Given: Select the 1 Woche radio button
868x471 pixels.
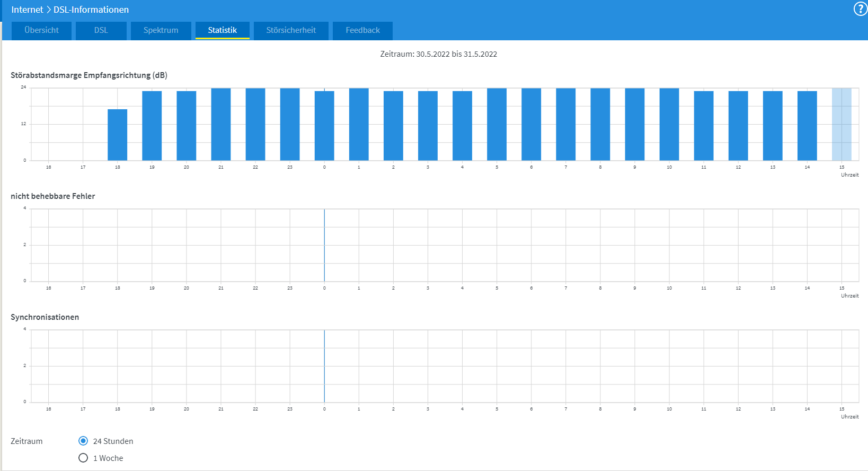Looking at the screenshot, I should (83, 458).
